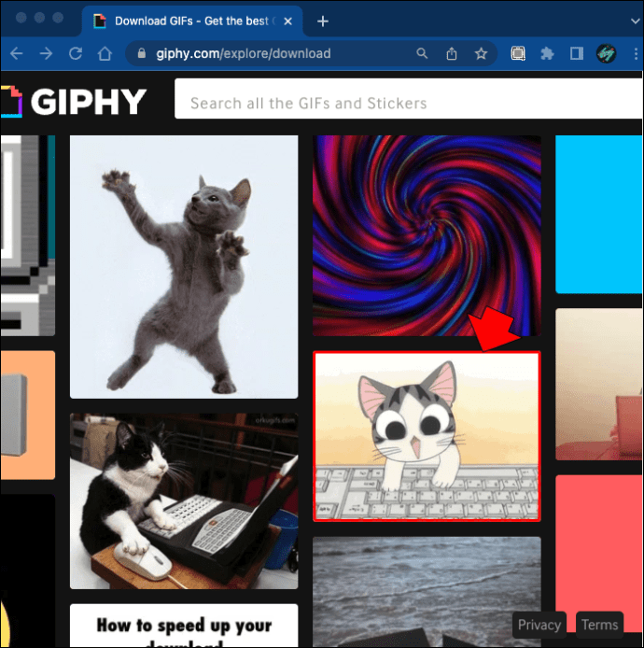Open the Extensions puzzle icon
644x648 pixels.
point(547,53)
